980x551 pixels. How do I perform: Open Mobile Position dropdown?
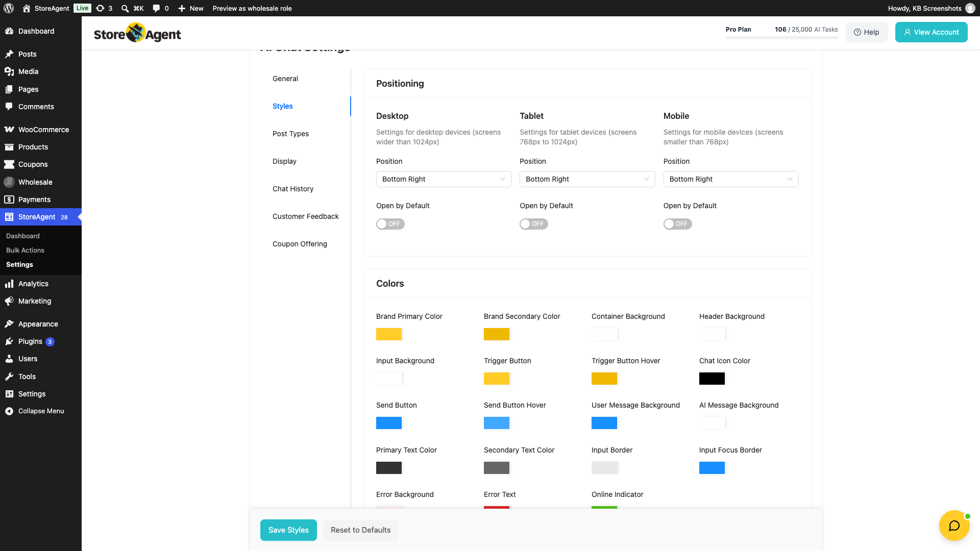click(731, 179)
